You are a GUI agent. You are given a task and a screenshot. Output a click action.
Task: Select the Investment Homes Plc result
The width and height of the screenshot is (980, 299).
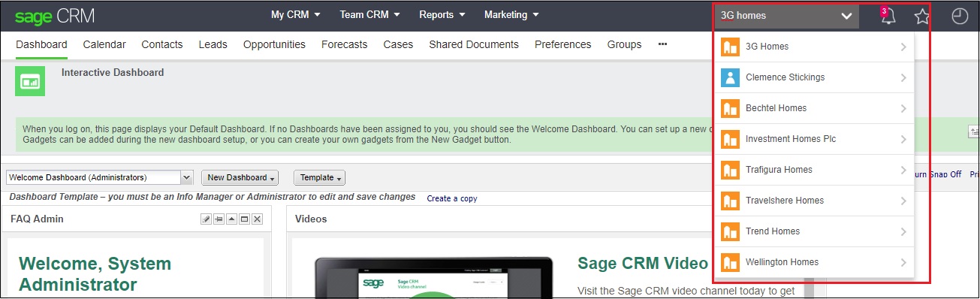(814, 139)
